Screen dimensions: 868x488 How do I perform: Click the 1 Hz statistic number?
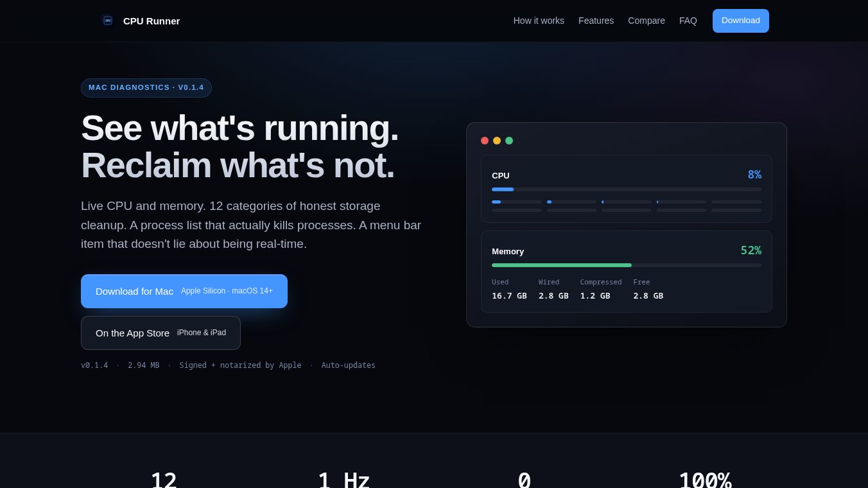coord(344,480)
